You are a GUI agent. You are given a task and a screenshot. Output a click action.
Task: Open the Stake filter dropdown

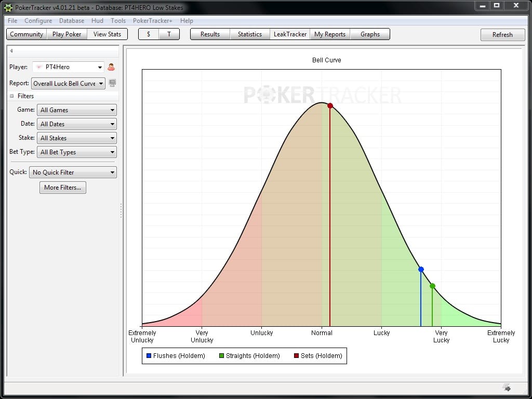coord(76,138)
